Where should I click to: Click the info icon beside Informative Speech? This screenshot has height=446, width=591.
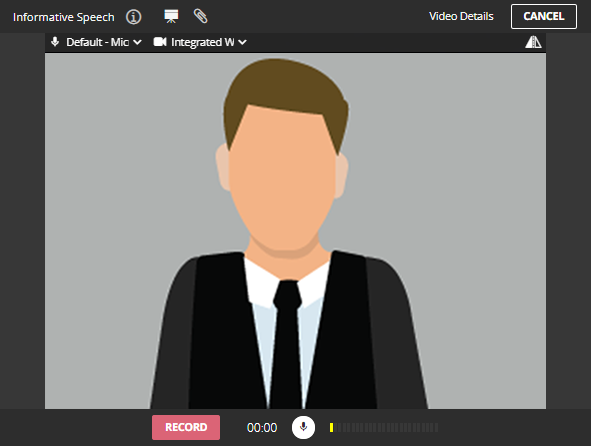[x=133, y=17]
